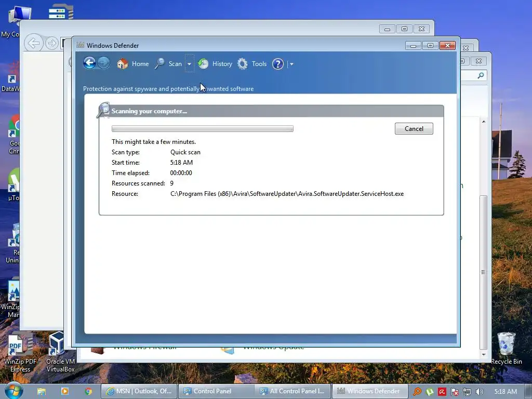Open the History page

tap(215, 64)
